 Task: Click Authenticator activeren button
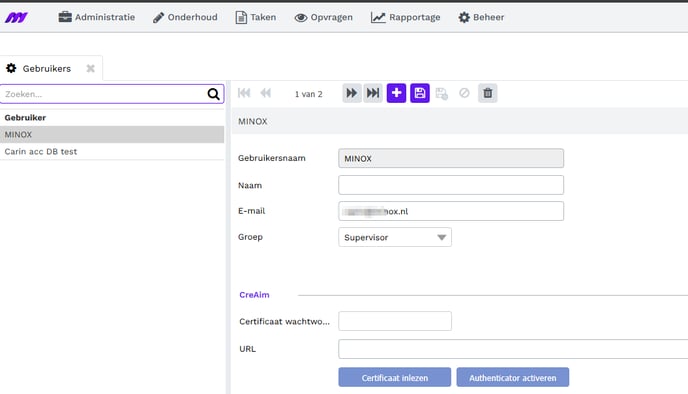(512, 377)
